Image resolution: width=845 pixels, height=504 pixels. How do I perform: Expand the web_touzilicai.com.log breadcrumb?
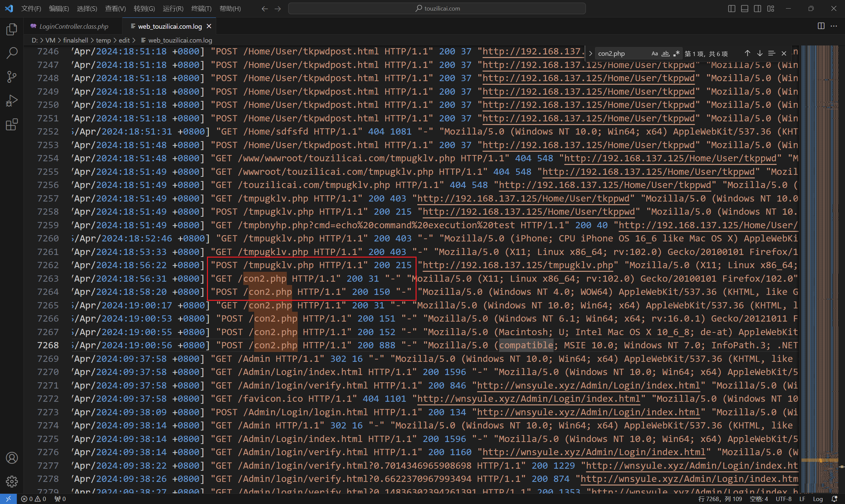177,41
